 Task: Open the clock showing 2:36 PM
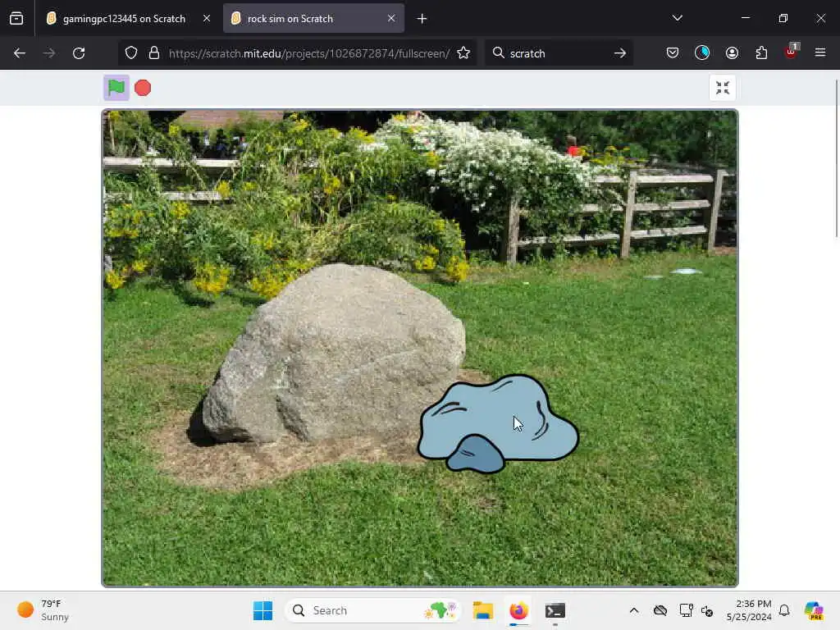[749, 610]
